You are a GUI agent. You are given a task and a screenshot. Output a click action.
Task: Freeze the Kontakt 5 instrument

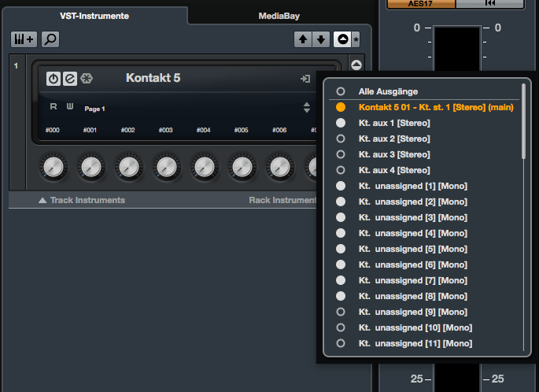[87, 79]
